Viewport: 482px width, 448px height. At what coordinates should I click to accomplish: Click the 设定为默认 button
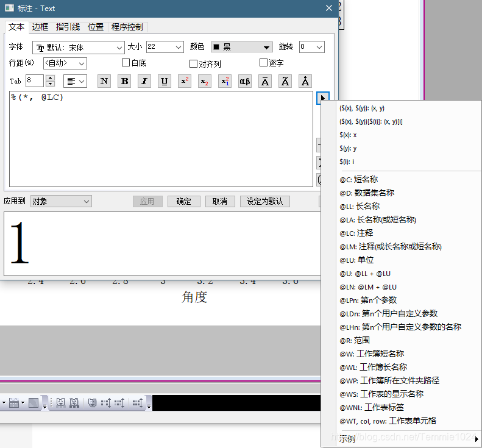[264, 201]
